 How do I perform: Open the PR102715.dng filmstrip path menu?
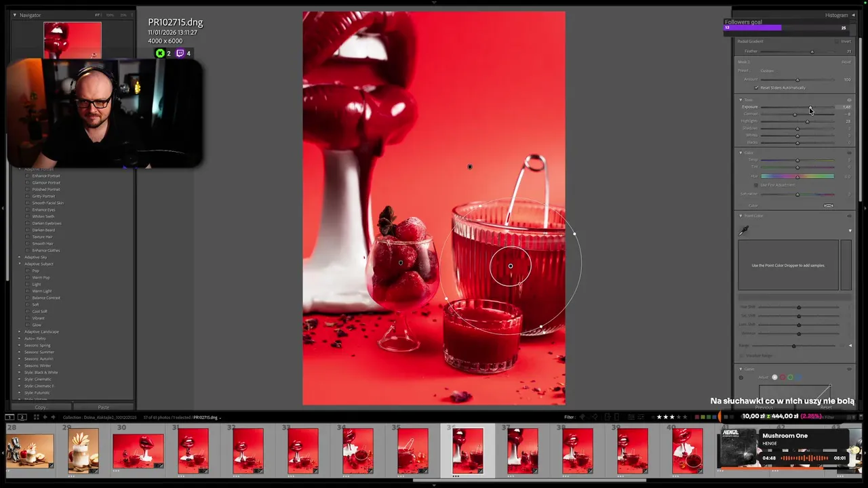(206, 418)
